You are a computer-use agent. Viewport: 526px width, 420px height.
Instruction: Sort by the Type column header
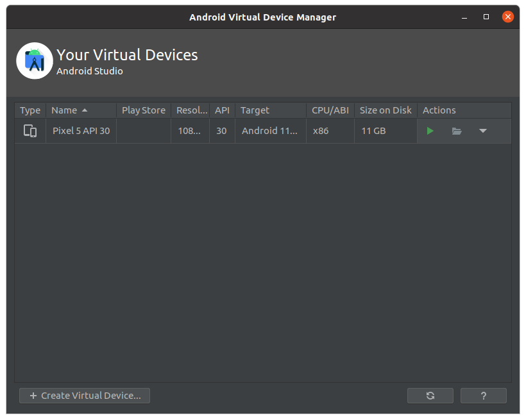30,110
